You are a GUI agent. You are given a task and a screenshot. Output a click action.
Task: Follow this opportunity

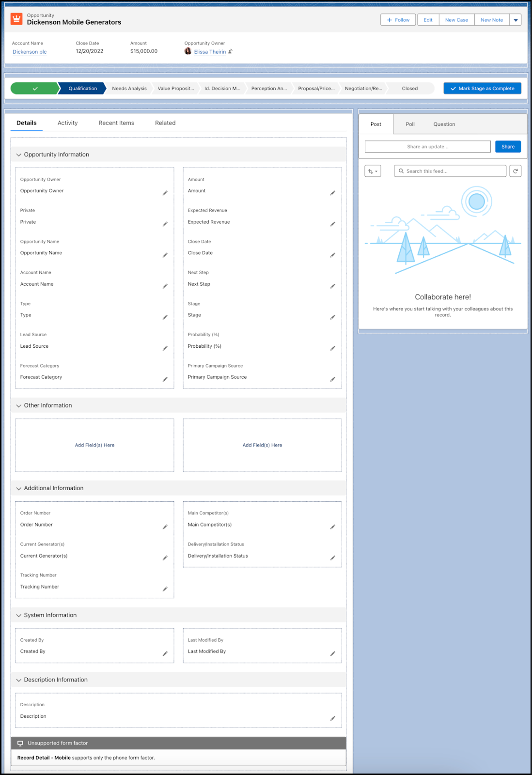pyautogui.click(x=398, y=20)
